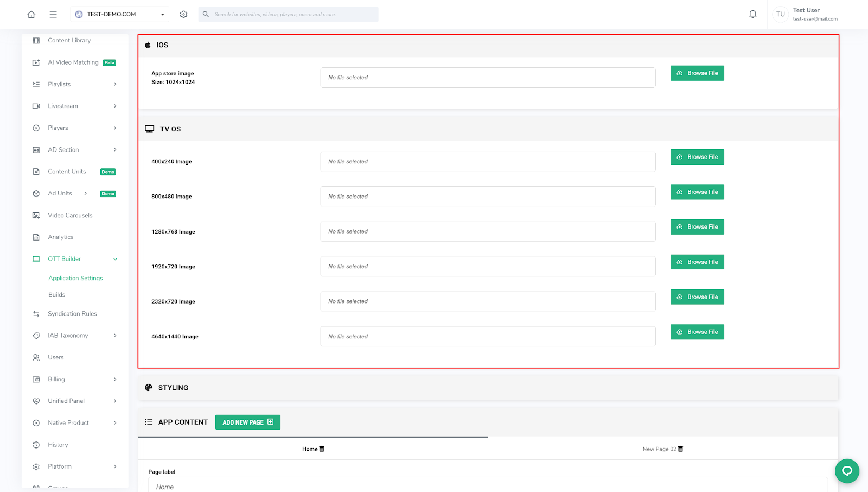
Task: Switch to the New Page 02 tab
Action: (659, 449)
